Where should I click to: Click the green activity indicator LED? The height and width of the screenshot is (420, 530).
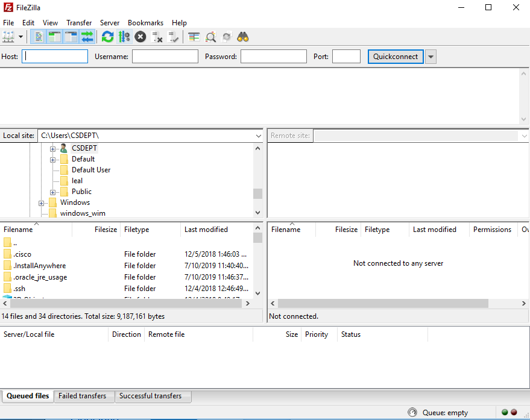click(x=505, y=412)
